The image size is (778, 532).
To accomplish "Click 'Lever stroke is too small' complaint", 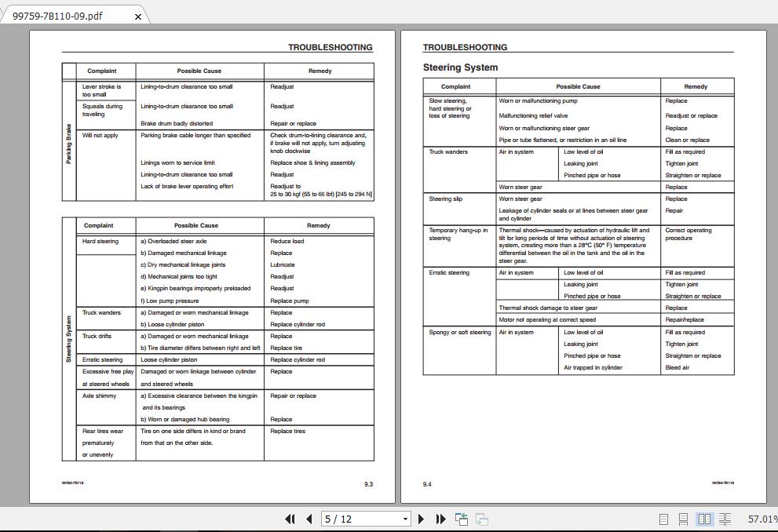I will [x=101, y=90].
